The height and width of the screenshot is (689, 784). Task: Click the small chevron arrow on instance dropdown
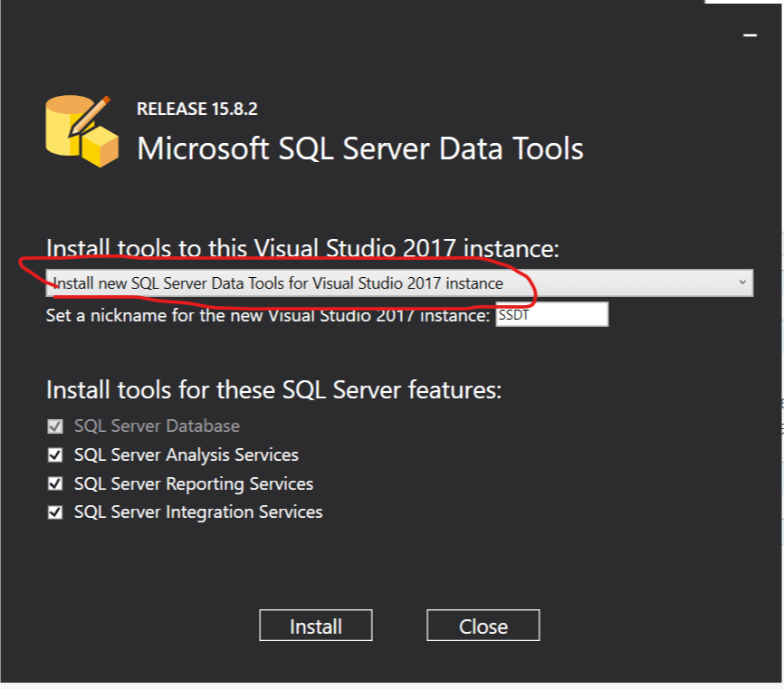pyautogui.click(x=742, y=283)
